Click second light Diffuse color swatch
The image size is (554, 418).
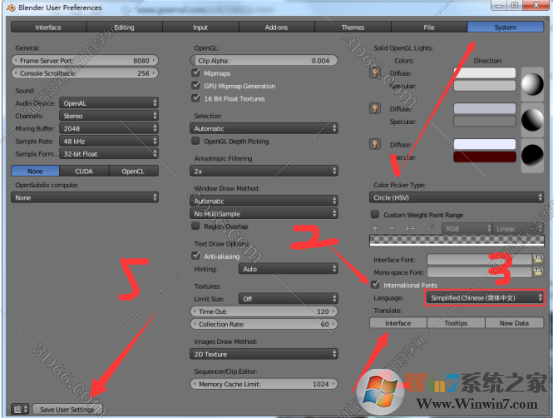point(485,108)
